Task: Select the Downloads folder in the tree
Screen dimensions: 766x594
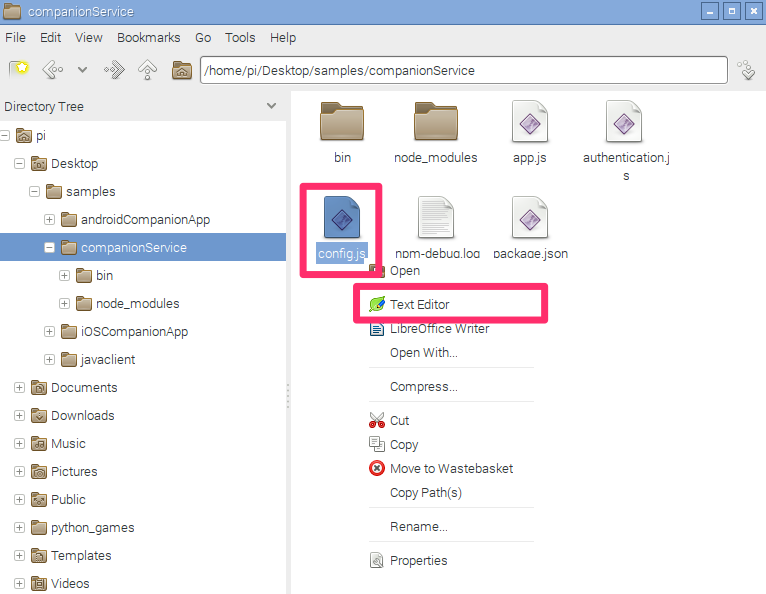Action: click(72, 415)
